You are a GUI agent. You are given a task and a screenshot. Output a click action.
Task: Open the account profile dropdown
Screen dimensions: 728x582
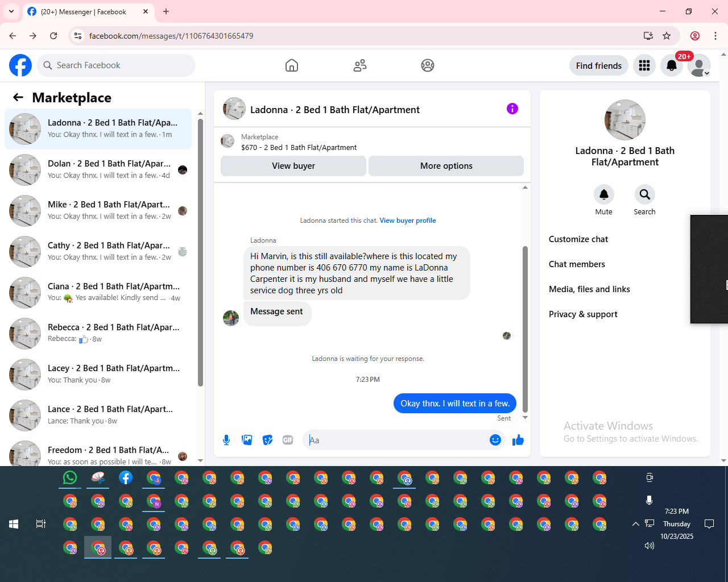tap(699, 66)
